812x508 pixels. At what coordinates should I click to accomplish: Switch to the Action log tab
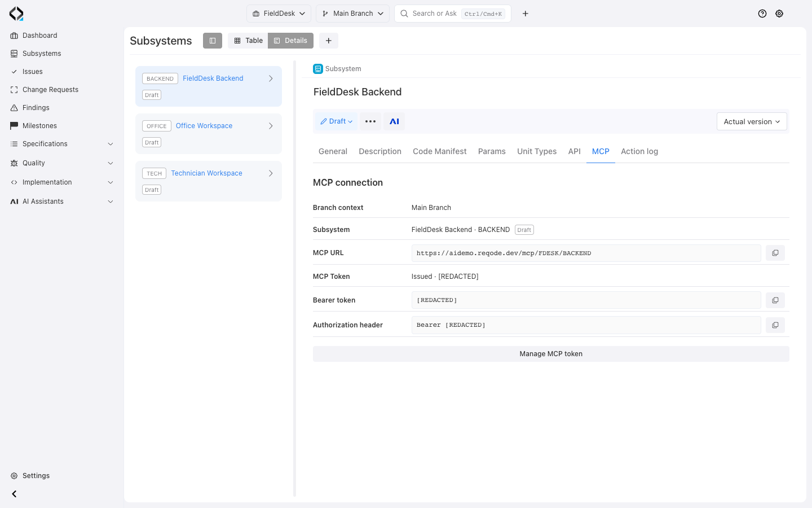(639, 151)
